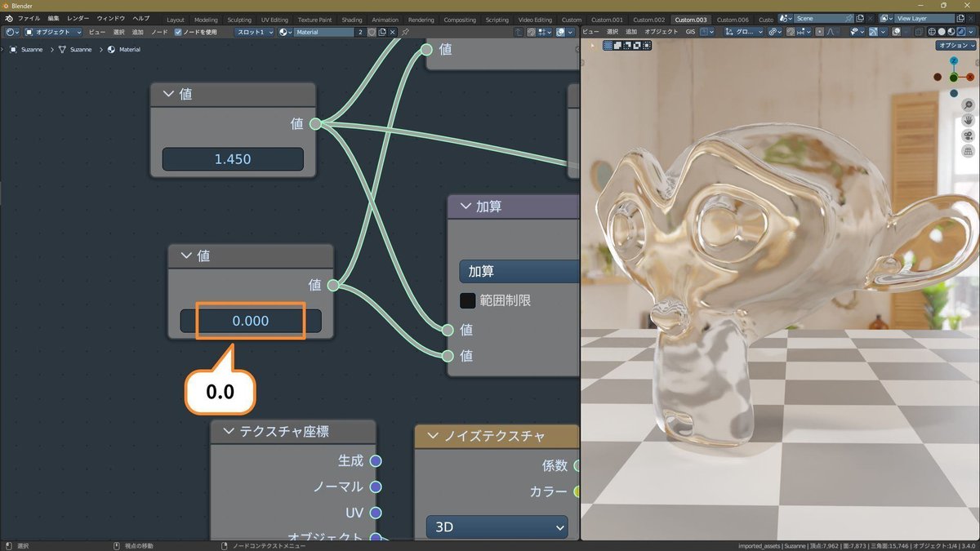The height and width of the screenshot is (551, 980).
Task: Open the スロット1 material slot dropdown
Action: pyautogui.click(x=255, y=32)
